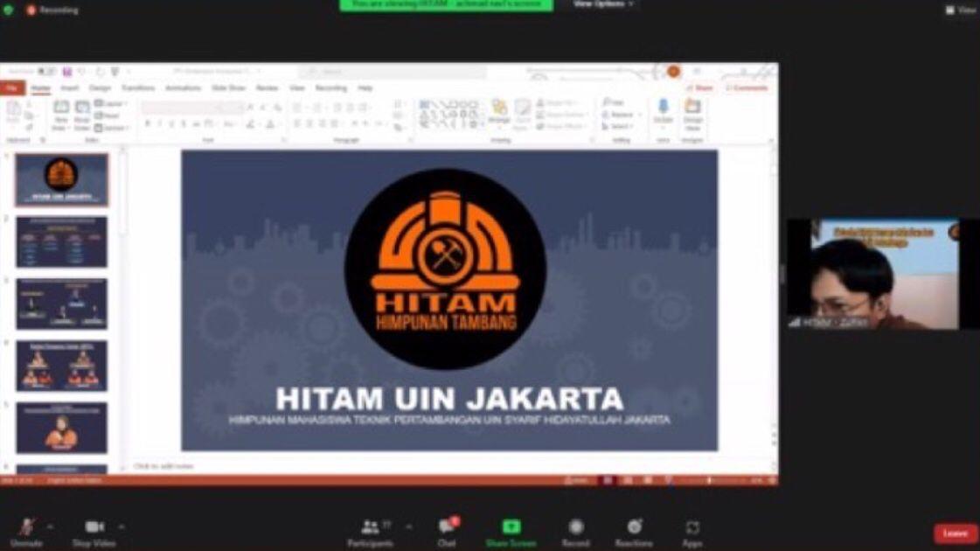Screen dimensions: 980x551
Task: Open the File tab in PowerPoint
Action: tap(12, 88)
